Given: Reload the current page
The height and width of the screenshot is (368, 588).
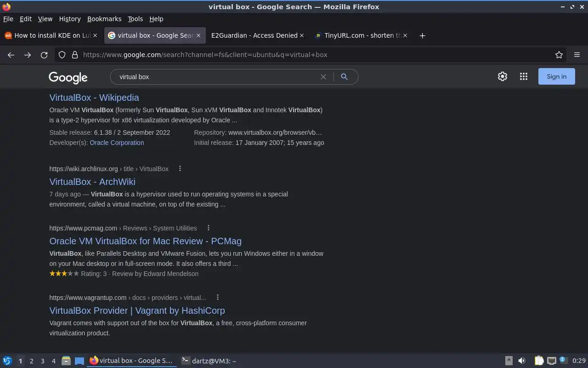Looking at the screenshot, I should [x=44, y=55].
